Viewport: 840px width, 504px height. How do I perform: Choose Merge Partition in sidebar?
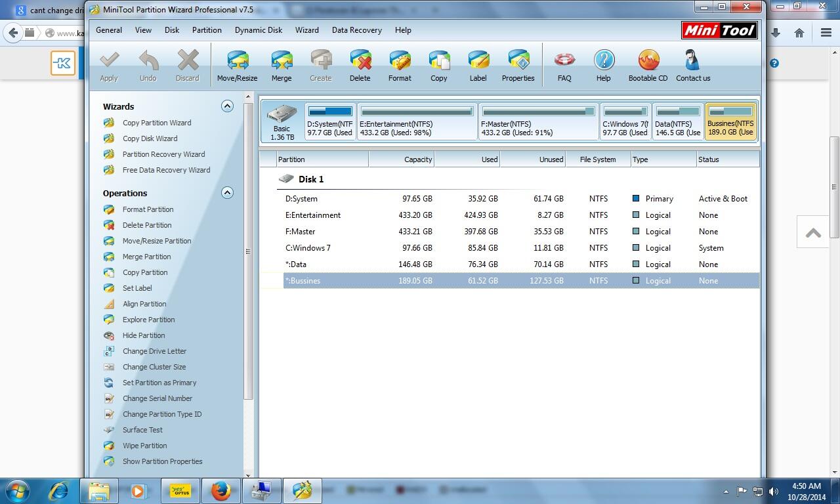point(146,257)
